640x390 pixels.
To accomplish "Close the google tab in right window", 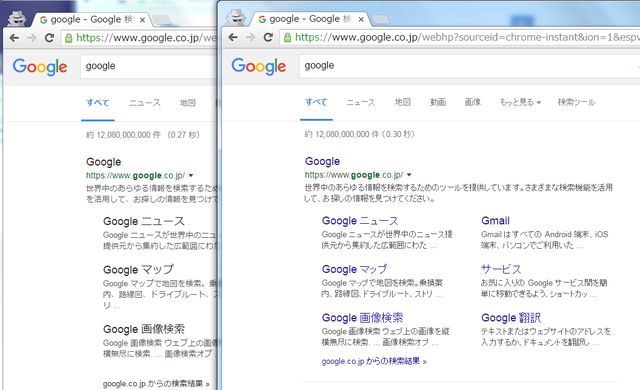I will pos(361,19).
